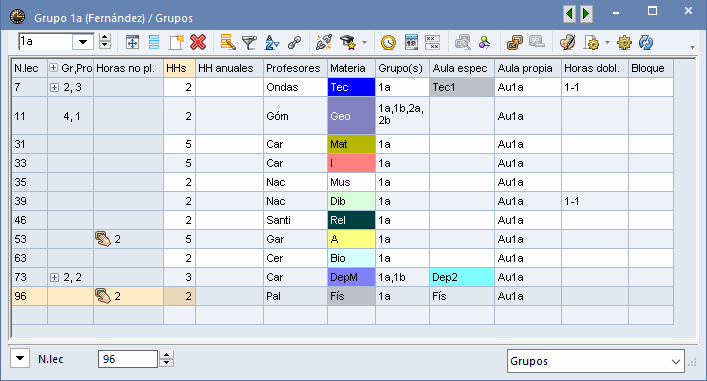Screen dimensions: 707x381
Task: Open the Grupos combo box at bottom right
Action: [x=595, y=361]
